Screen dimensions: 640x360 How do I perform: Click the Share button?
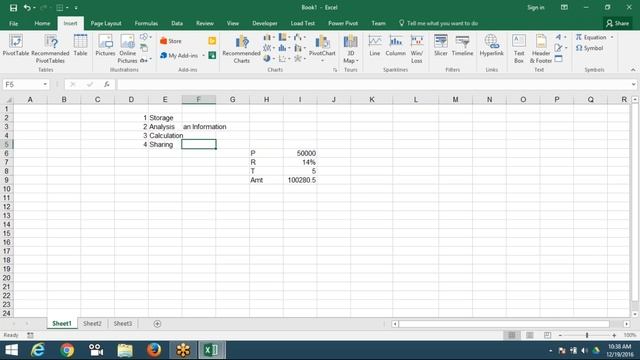(617, 23)
